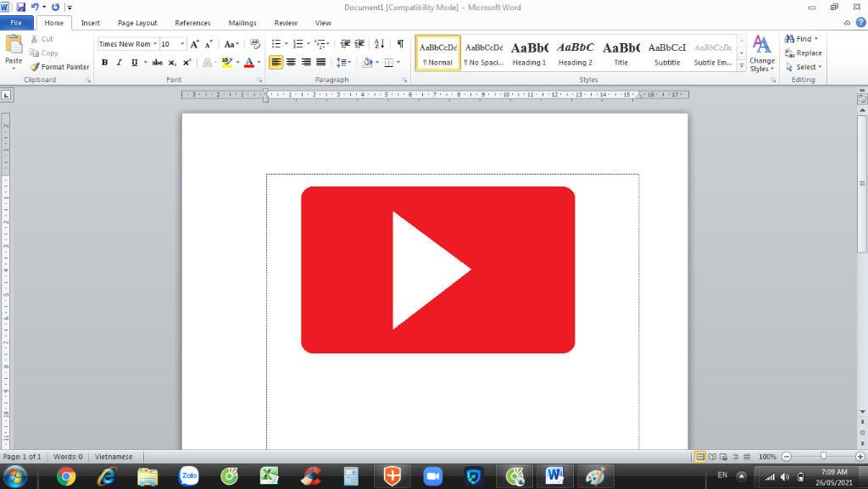Image resolution: width=868 pixels, height=489 pixels.
Task: Click the Shrink Font icon
Action: click(x=209, y=44)
